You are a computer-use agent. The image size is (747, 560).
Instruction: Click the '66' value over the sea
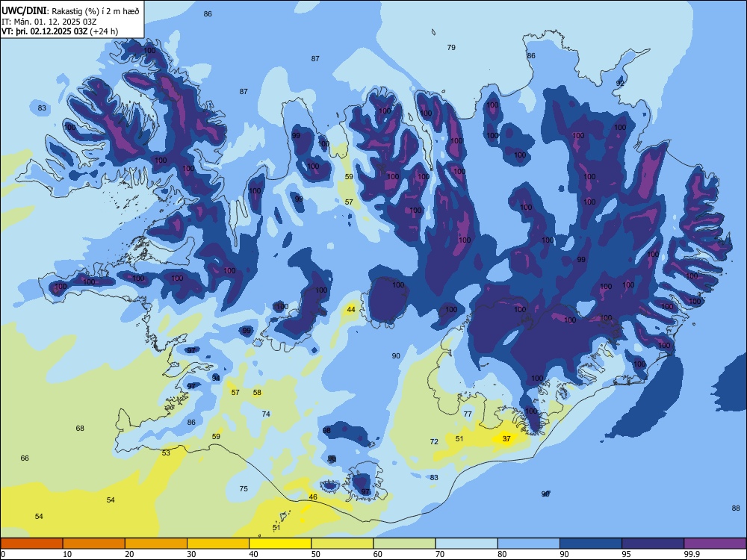[25, 458]
